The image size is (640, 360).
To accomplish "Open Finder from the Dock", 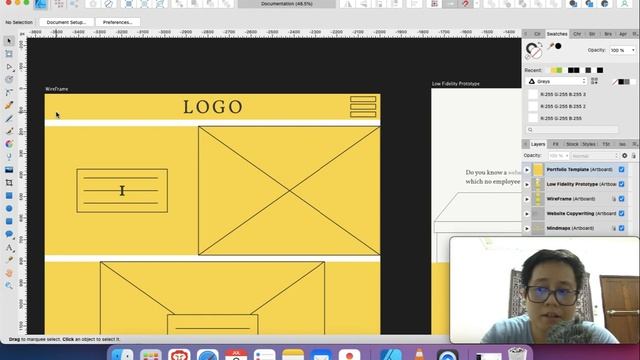I will point(122,354).
